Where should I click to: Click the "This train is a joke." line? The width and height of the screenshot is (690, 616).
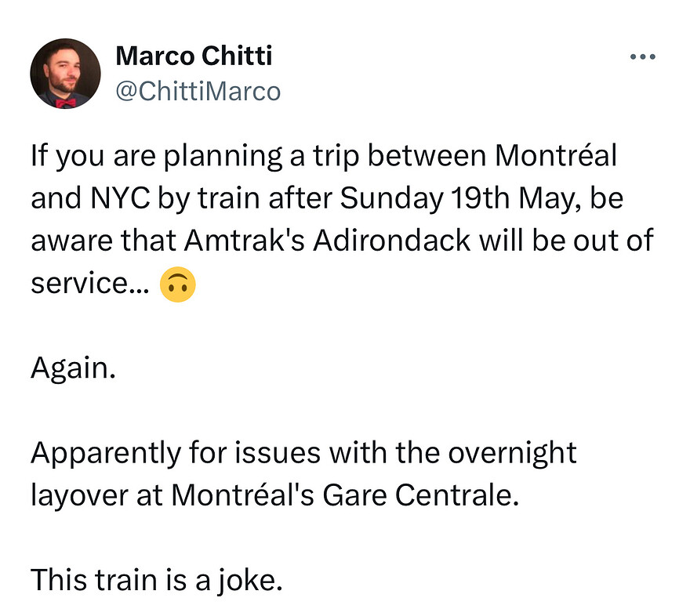(156, 580)
